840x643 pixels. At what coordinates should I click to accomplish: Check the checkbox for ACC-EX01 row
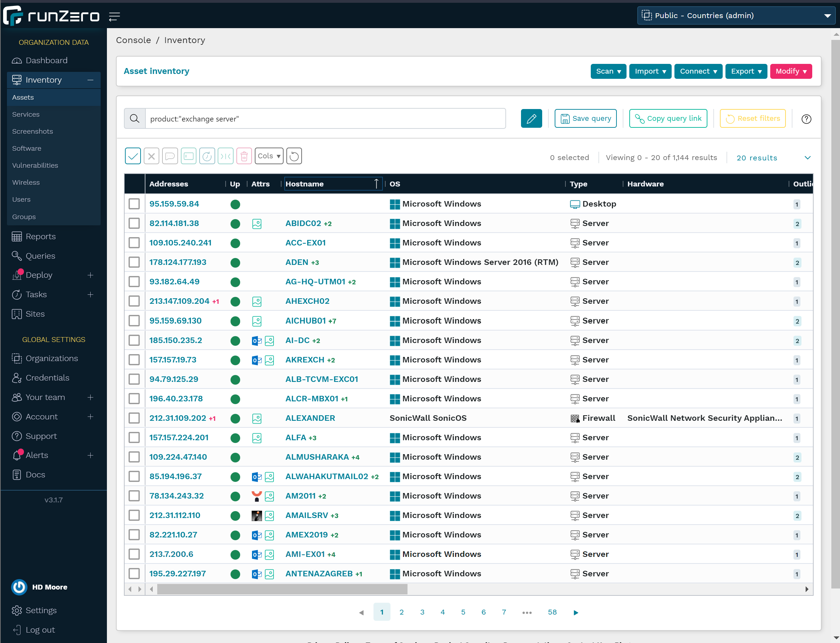(x=134, y=243)
